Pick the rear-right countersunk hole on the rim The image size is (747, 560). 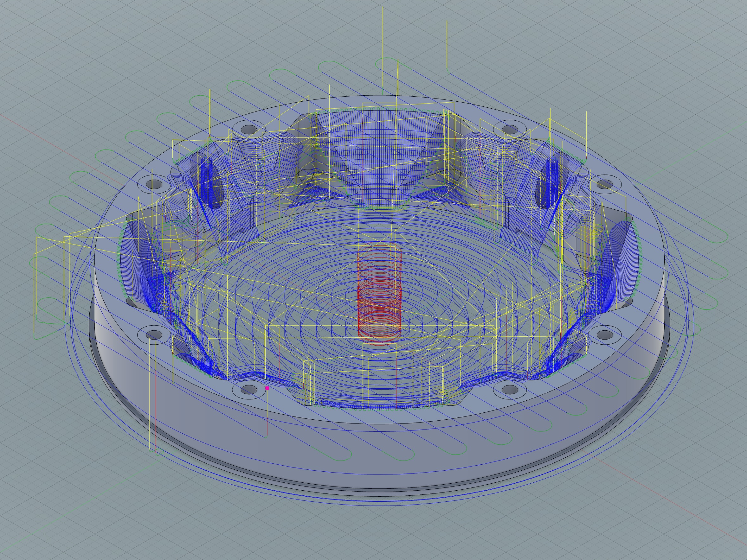click(510, 129)
